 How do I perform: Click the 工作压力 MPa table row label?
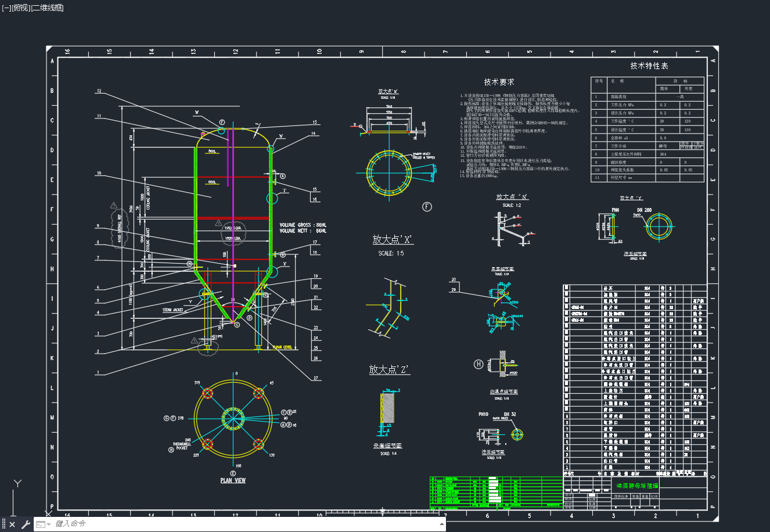click(x=622, y=105)
